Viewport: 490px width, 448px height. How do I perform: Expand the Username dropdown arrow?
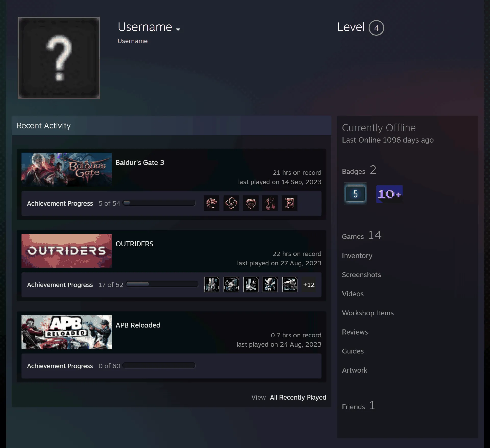click(178, 29)
